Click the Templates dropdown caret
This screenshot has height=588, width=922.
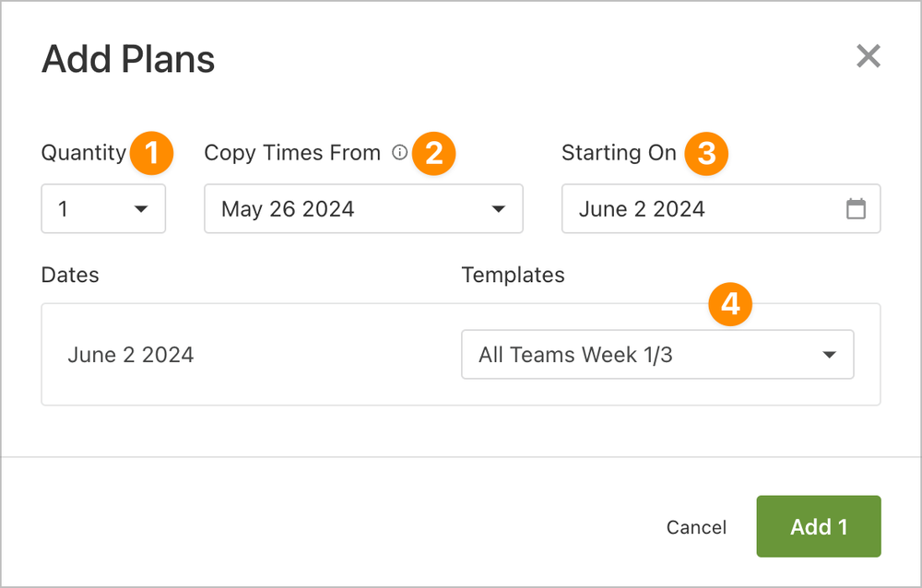[x=829, y=355]
